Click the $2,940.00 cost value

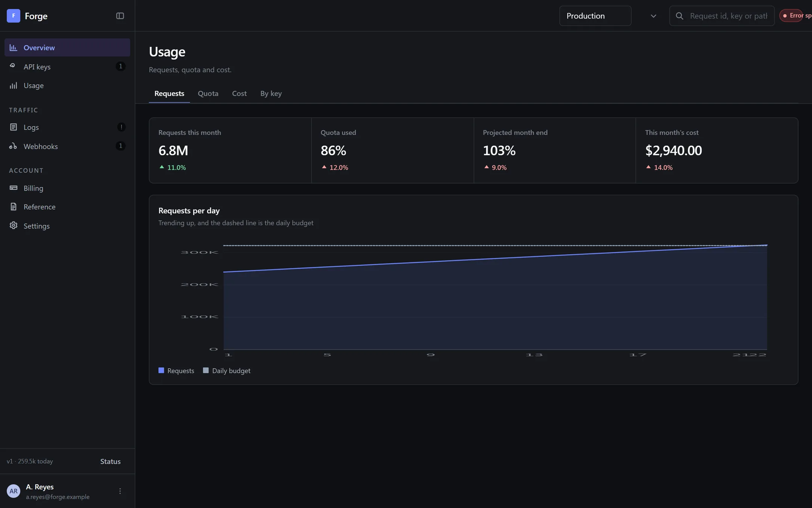pos(673,151)
